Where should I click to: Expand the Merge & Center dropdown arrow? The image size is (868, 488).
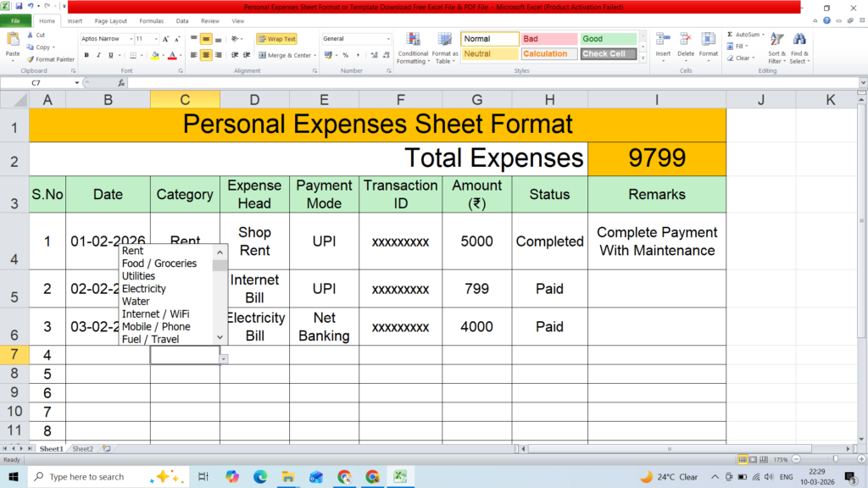click(314, 55)
